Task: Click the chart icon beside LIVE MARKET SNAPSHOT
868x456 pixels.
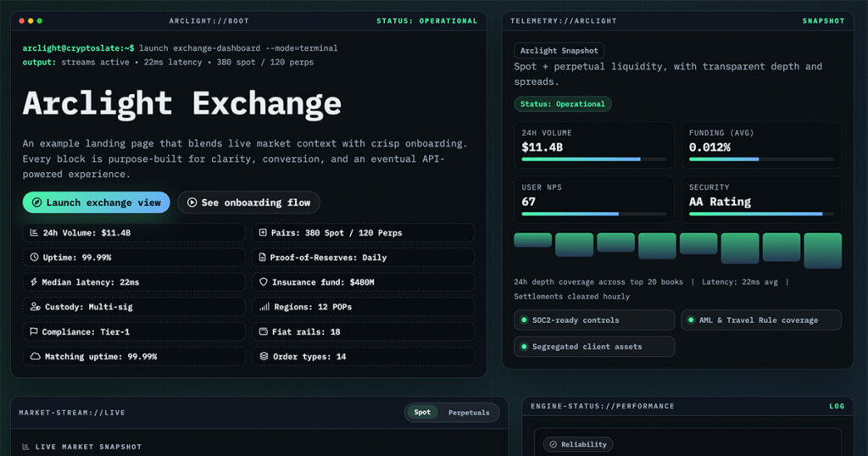Action: coord(25,447)
